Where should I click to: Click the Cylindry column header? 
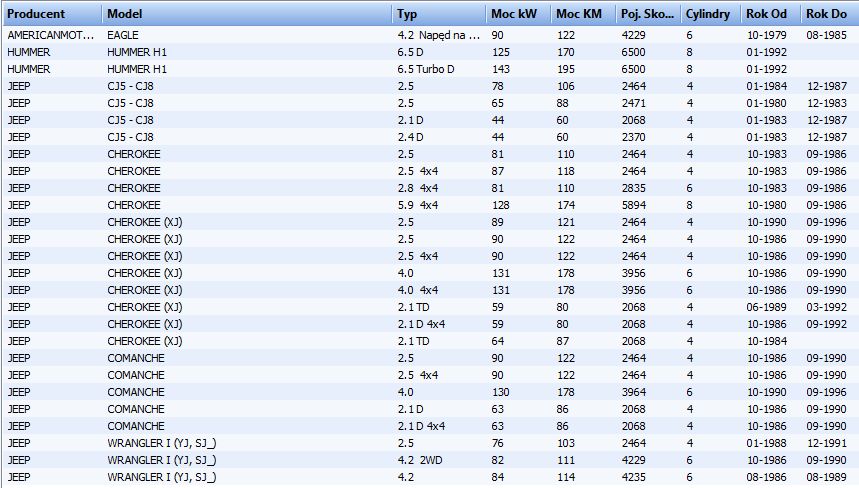tap(710, 14)
